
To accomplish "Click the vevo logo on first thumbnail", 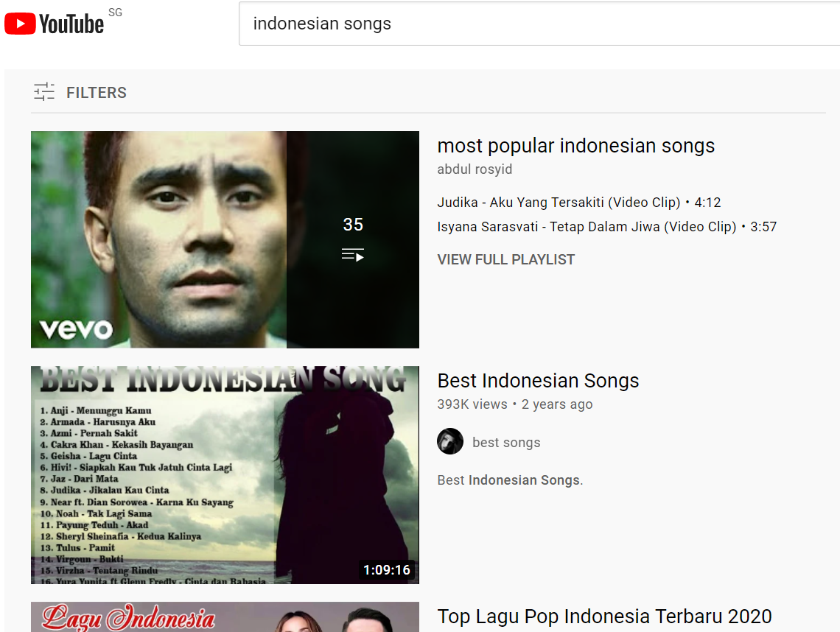I will point(76,329).
